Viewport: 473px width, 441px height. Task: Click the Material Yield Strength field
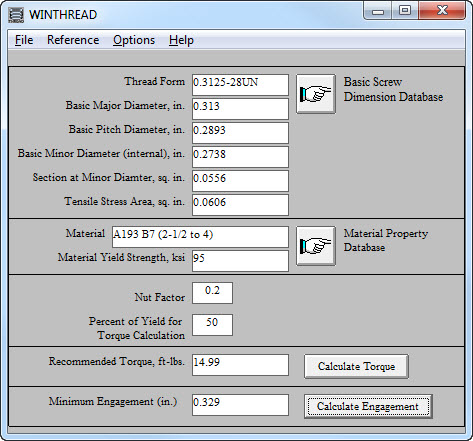tap(240, 261)
